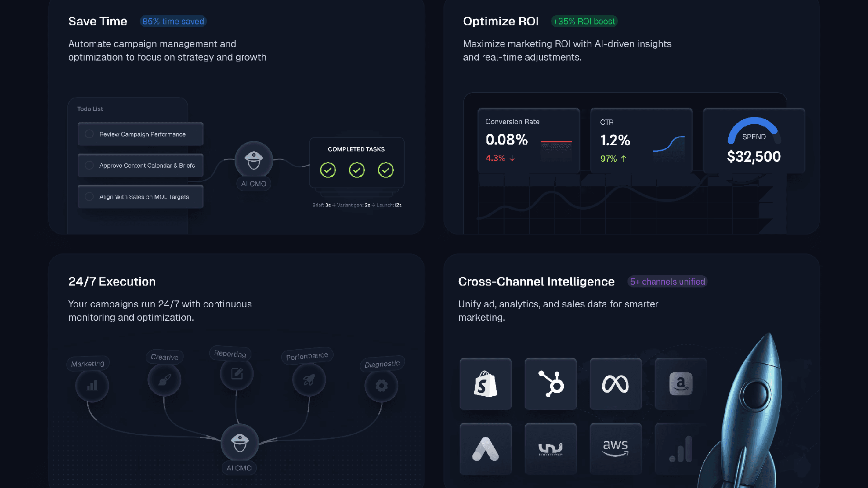Click the 5+ channels unified badge
The height and width of the screenshot is (488, 868).
(667, 282)
